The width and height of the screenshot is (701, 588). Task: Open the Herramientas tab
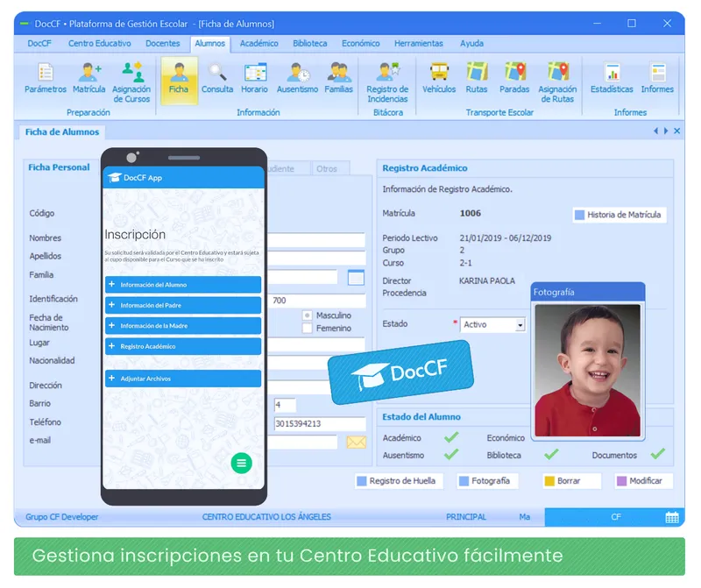click(419, 43)
